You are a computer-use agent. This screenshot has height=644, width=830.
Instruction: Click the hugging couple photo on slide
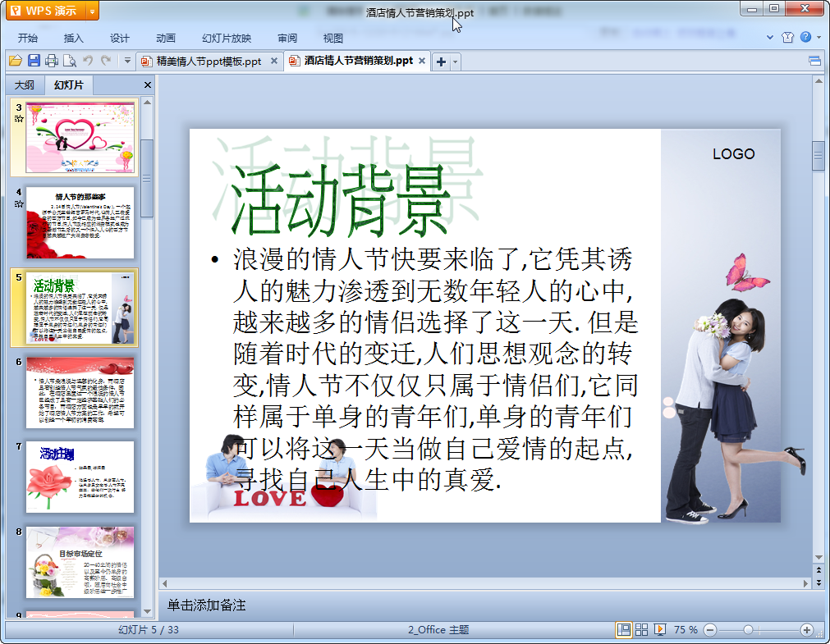733,410
